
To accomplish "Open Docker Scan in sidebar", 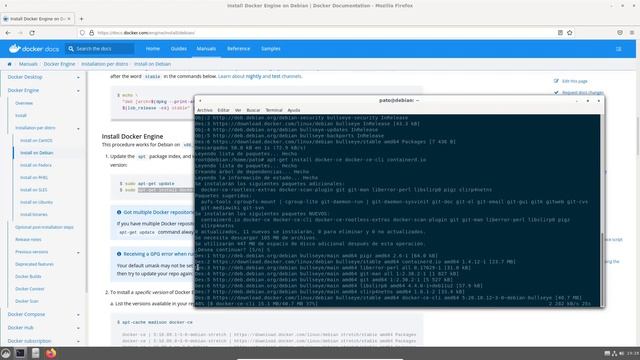I will 27,301.
